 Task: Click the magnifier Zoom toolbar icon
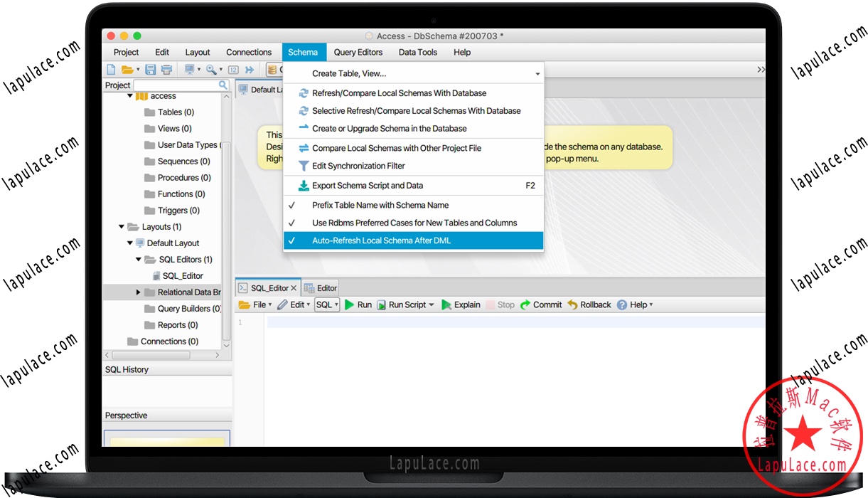point(211,70)
